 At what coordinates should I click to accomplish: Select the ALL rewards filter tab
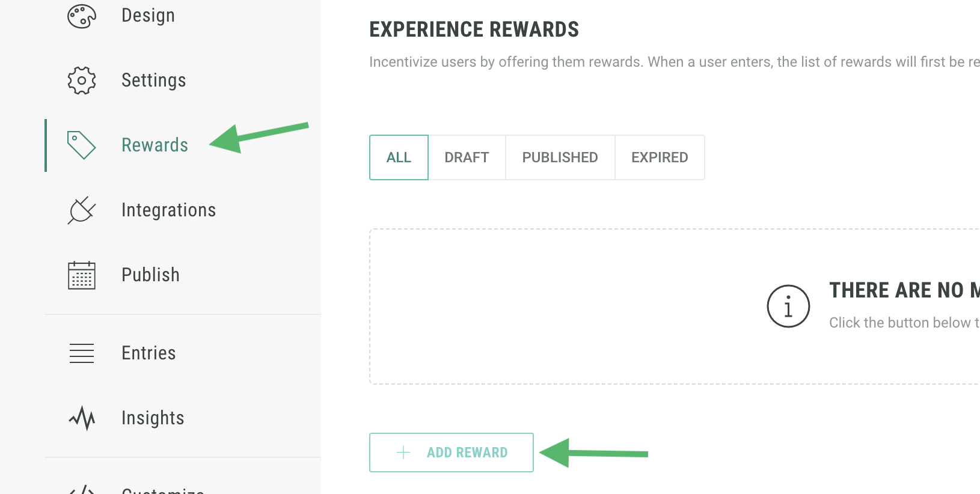pyautogui.click(x=399, y=157)
